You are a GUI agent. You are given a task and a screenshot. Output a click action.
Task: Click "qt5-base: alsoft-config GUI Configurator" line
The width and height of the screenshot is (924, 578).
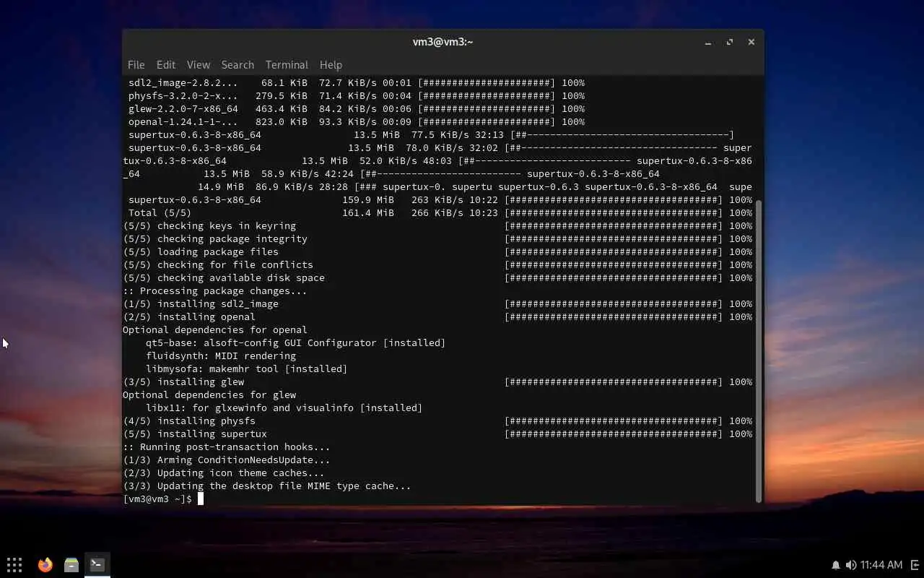tap(296, 343)
